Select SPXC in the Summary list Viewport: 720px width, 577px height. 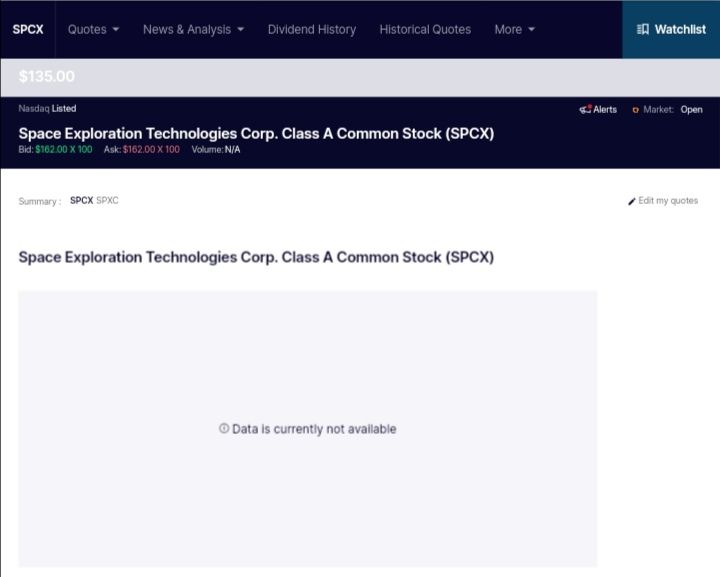pos(107,201)
